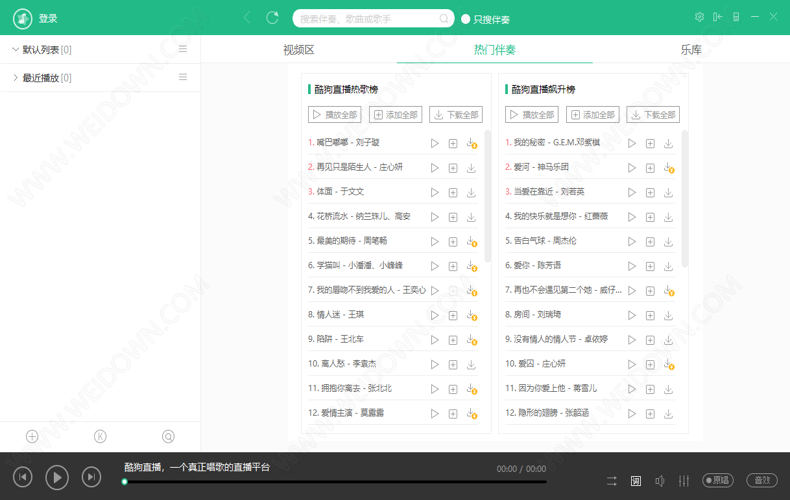Play the song 体面 - 于文文

click(x=434, y=192)
